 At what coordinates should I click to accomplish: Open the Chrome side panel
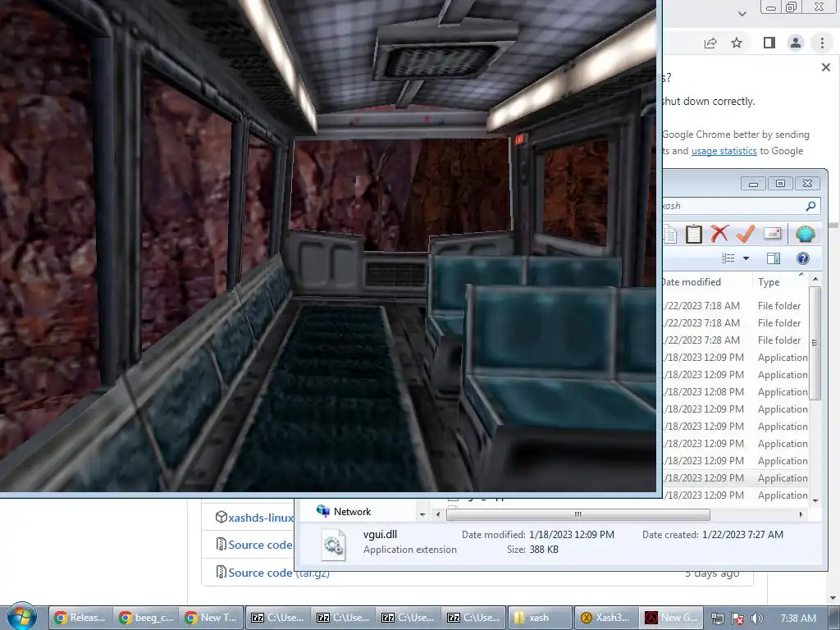tap(769, 43)
